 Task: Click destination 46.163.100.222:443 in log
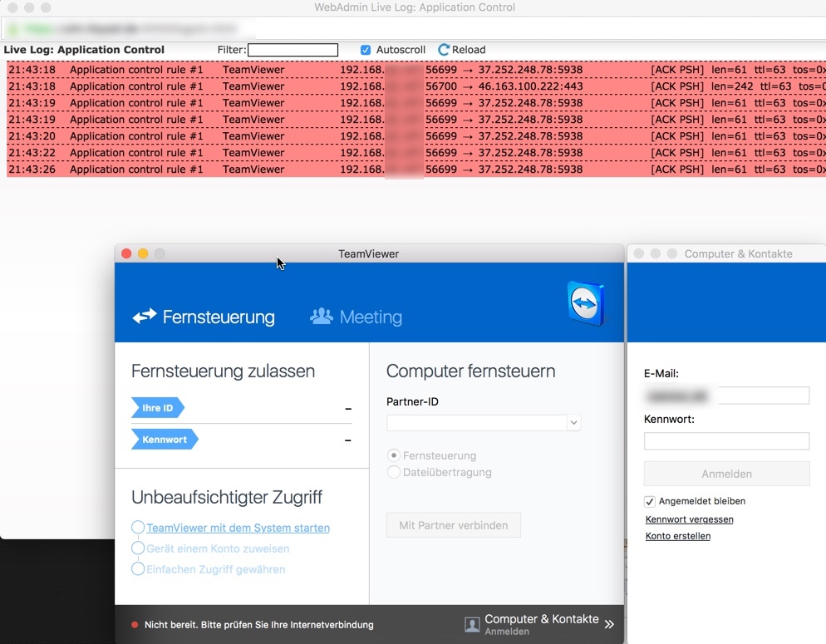[x=530, y=86]
